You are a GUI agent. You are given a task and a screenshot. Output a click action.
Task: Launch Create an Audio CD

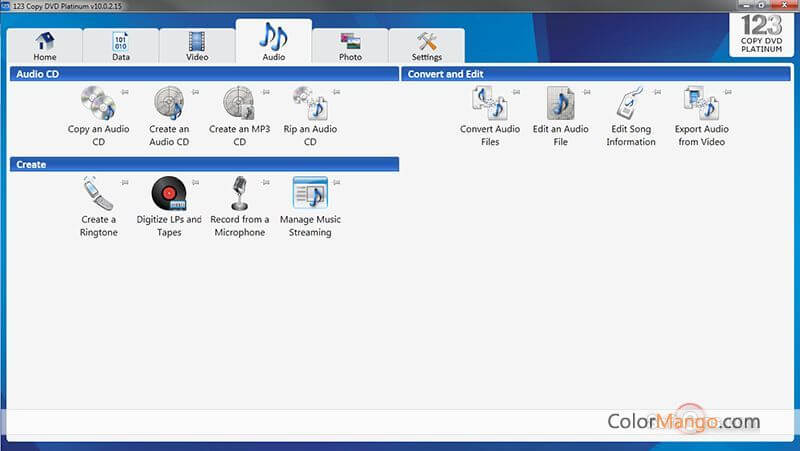168,103
